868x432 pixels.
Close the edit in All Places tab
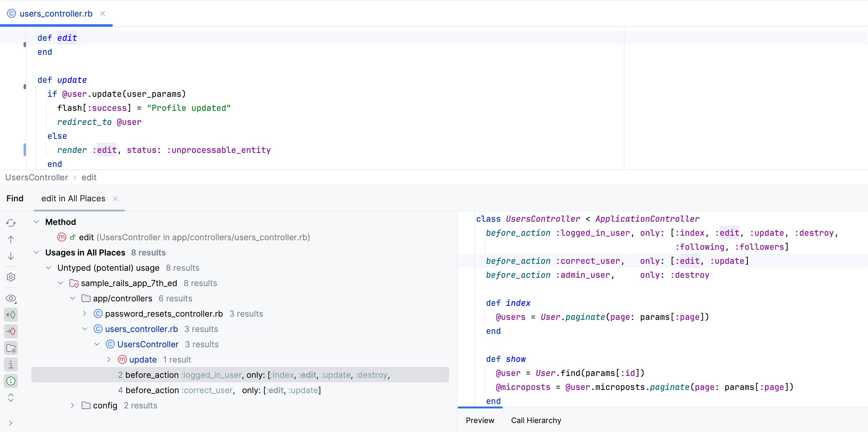[x=115, y=199]
